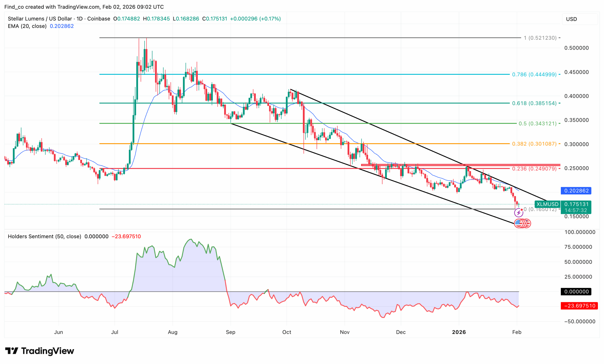Click the EMA (20, close) indicator legend
The width and height of the screenshot is (604, 364).
tap(27, 26)
